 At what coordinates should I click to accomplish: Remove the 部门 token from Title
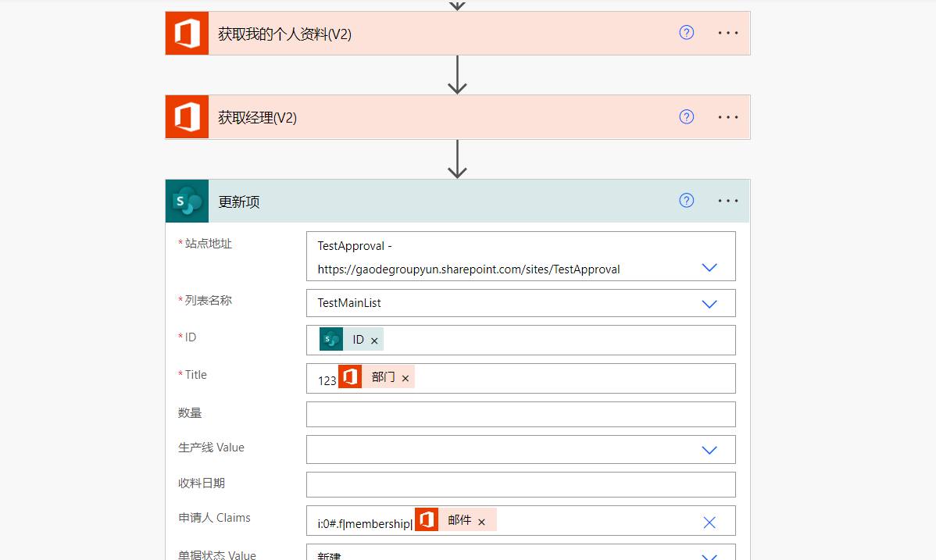pyautogui.click(x=405, y=378)
